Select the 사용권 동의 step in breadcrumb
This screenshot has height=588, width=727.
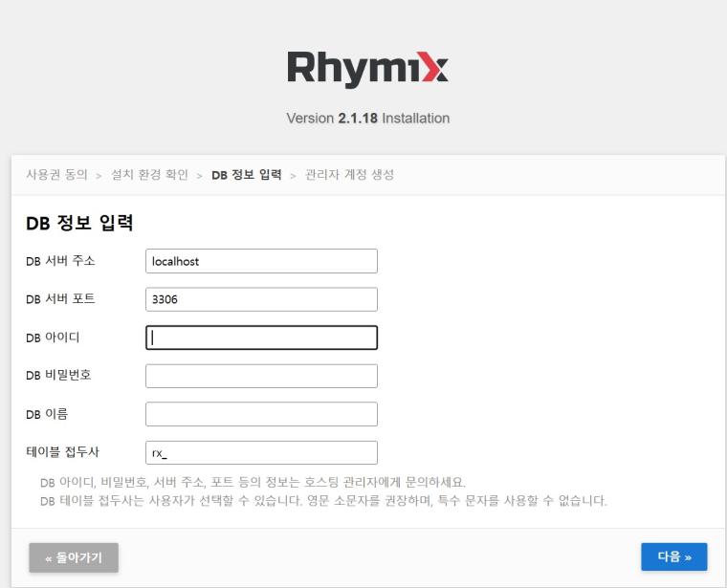click(56, 175)
